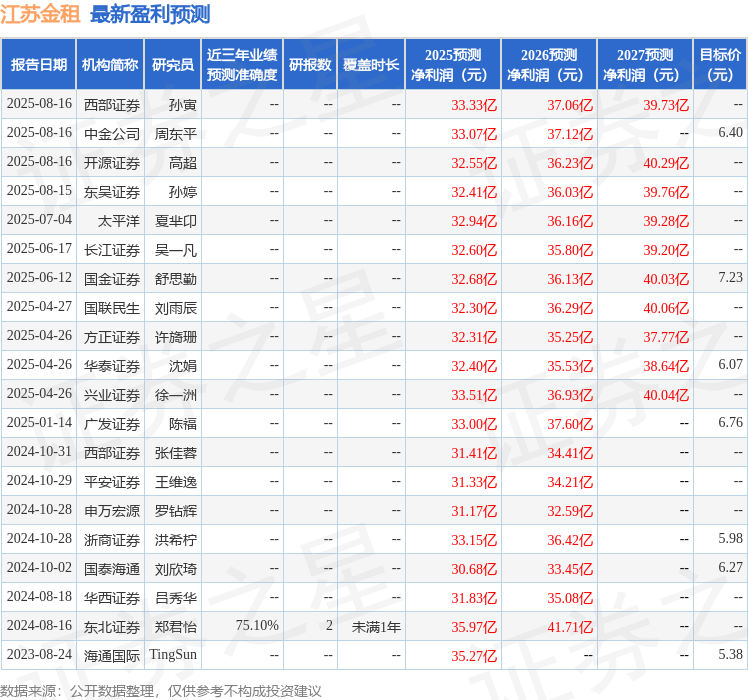Screen dimensions: 748x700
Task: Select analyst 舒思勤 in the researcher column
Action: (x=176, y=278)
